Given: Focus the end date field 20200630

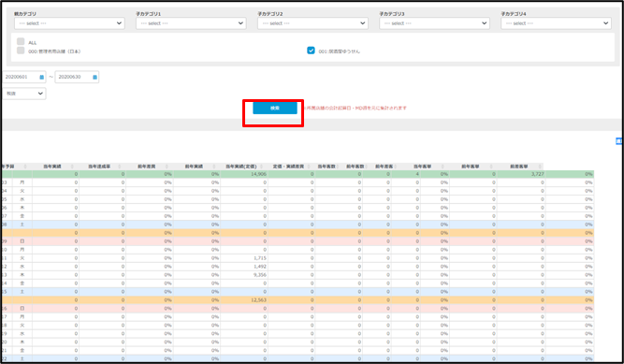Looking at the screenshot, I should [x=77, y=77].
